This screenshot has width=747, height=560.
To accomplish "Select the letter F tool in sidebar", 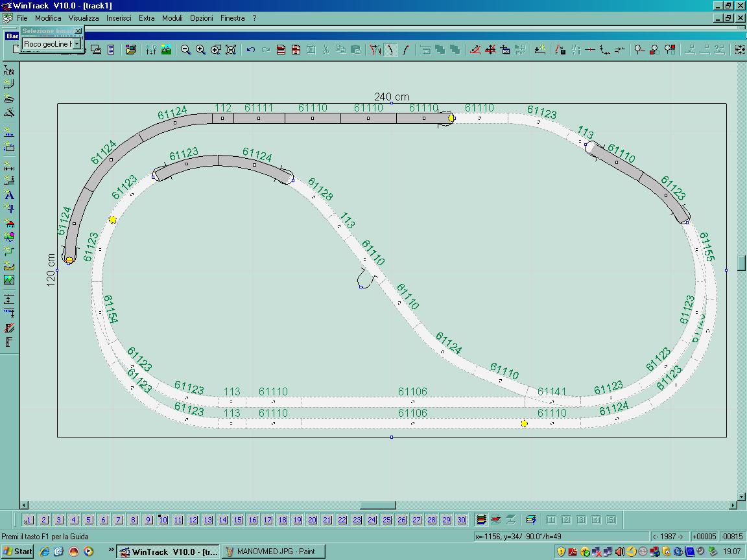I will (8, 342).
